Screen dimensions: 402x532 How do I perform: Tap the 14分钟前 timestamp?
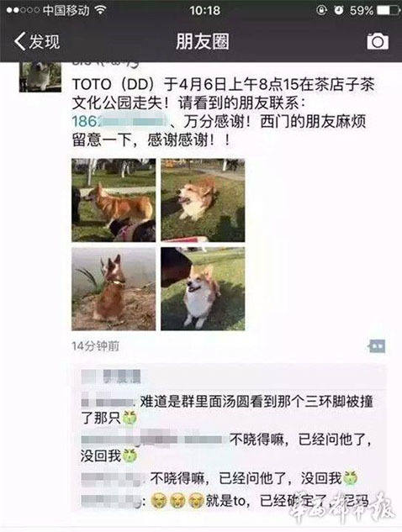(95, 346)
